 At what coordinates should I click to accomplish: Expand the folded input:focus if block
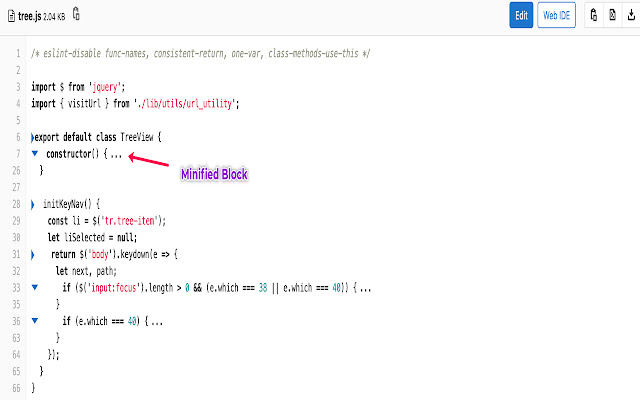point(35,287)
